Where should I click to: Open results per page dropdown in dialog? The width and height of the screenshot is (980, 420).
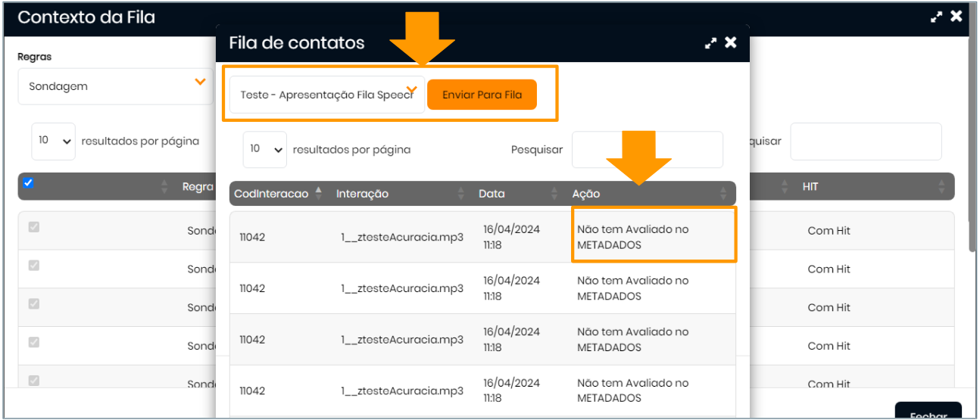tap(264, 149)
